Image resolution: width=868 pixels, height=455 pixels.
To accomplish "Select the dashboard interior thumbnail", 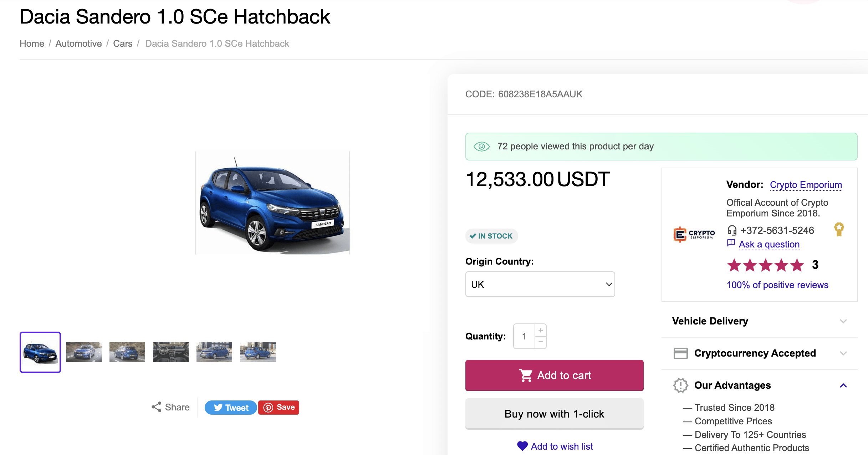I will 171,352.
